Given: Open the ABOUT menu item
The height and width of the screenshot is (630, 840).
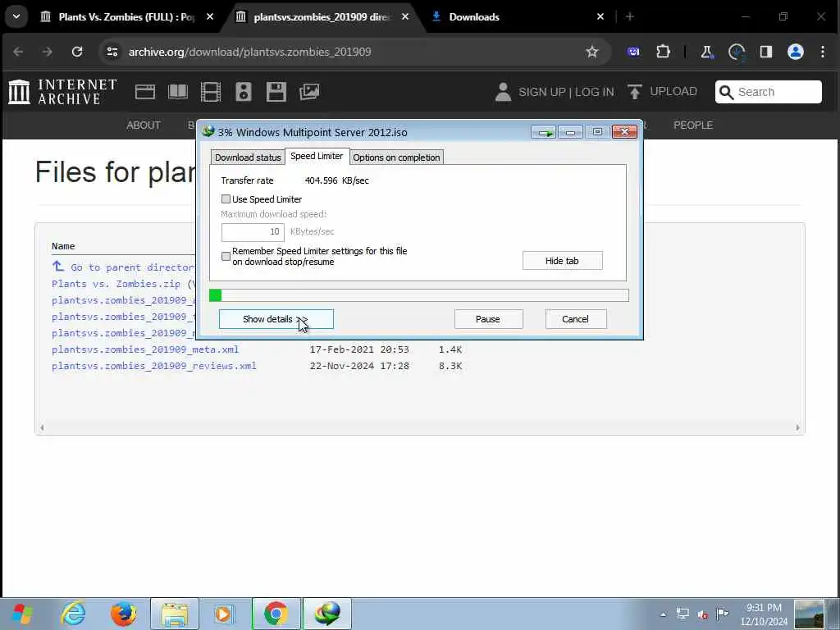Looking at the screenshot, I should [144, 126].
